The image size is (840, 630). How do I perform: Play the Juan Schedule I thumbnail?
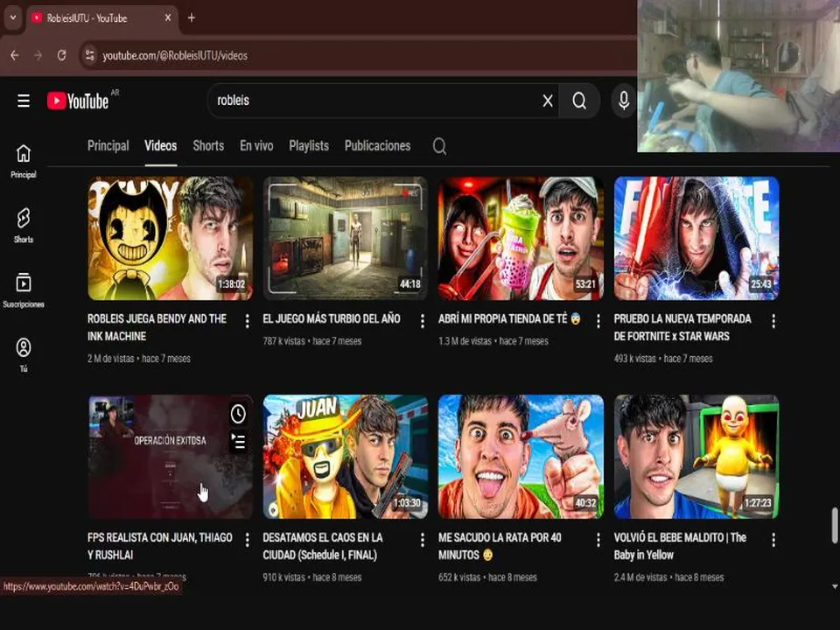pyautogui.click(x=346, y=457)
